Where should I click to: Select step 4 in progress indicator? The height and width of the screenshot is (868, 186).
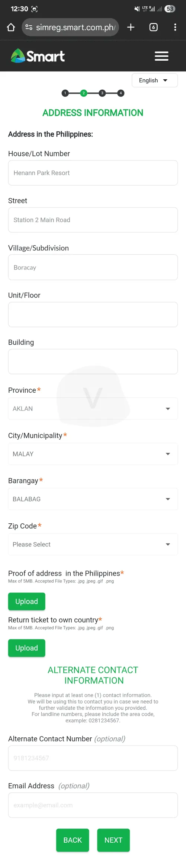(x=121, y=93)
